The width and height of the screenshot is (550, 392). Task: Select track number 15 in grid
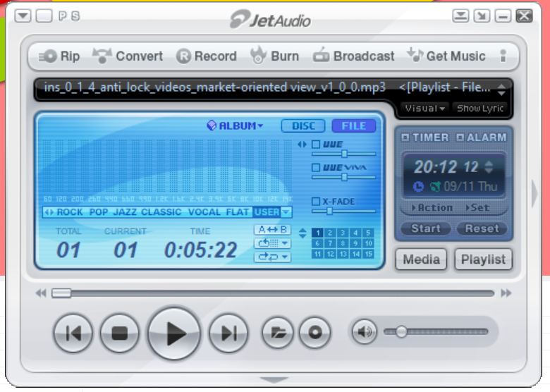tap(368, 254)
